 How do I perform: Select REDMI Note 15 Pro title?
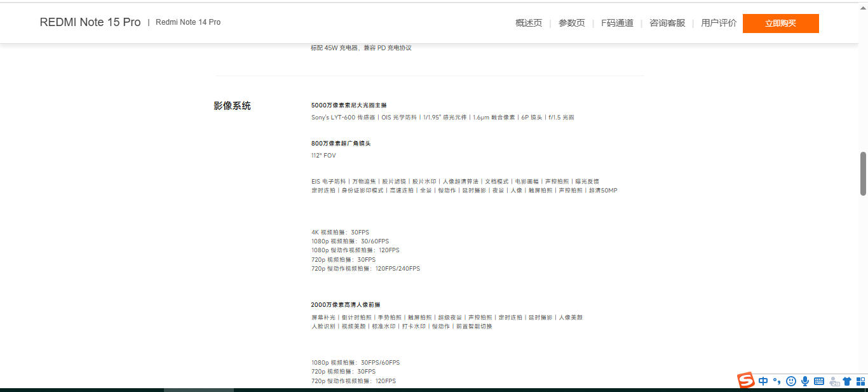point(90,22)
